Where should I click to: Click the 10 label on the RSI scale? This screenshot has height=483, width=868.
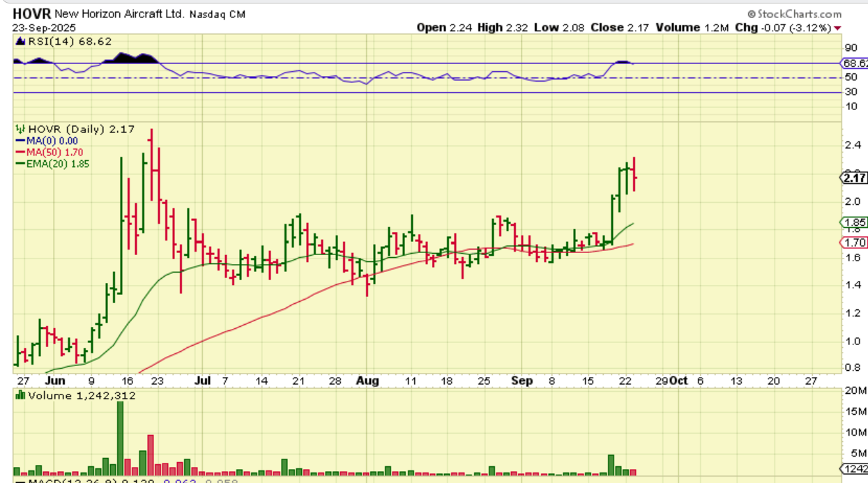click(851, 106)
